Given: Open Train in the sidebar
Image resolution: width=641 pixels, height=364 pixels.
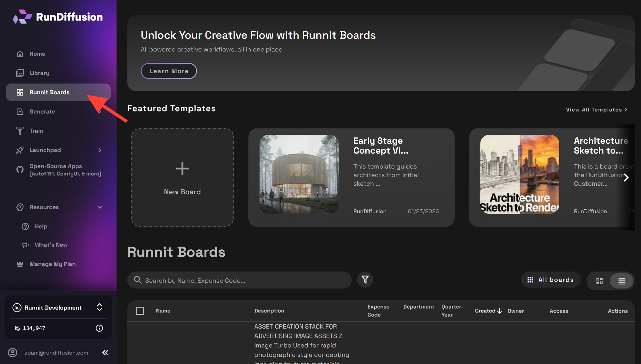Looking at the screenshot, I should (36, 131).
